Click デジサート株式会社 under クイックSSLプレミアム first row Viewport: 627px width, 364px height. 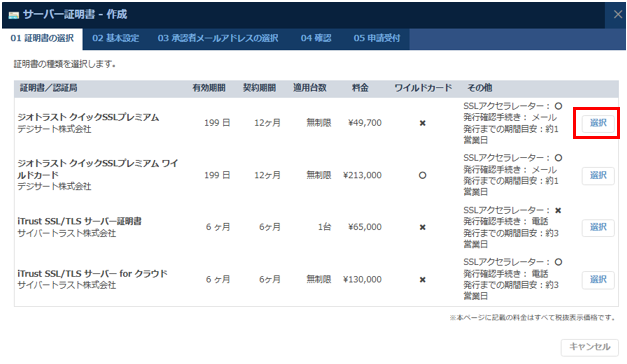54,129
